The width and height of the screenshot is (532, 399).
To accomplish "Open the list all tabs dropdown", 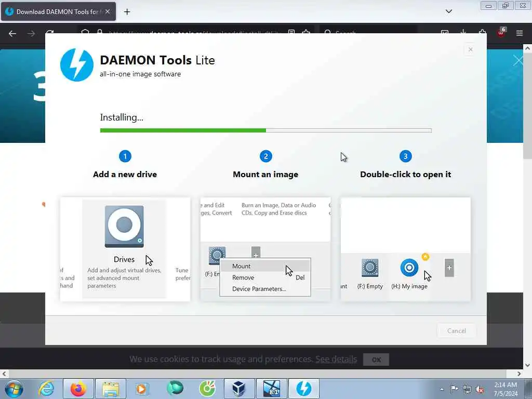I will pos(448,11).
